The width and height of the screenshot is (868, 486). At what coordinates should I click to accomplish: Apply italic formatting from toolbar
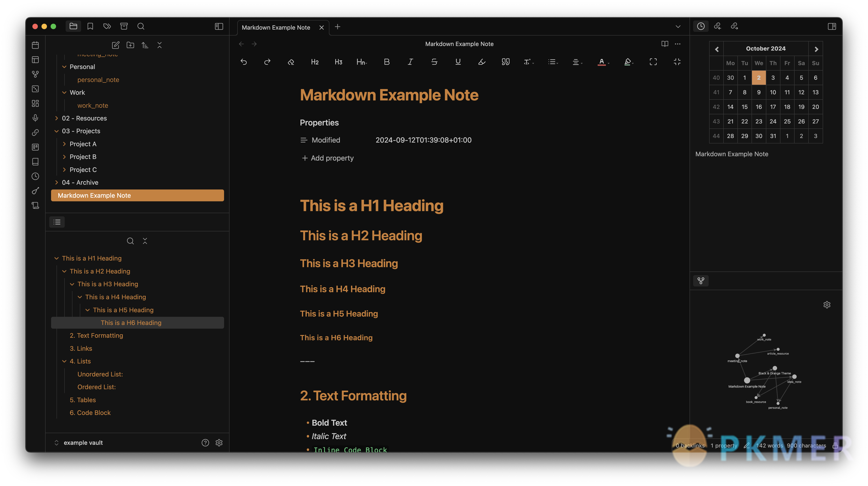(x=410, y=62)
